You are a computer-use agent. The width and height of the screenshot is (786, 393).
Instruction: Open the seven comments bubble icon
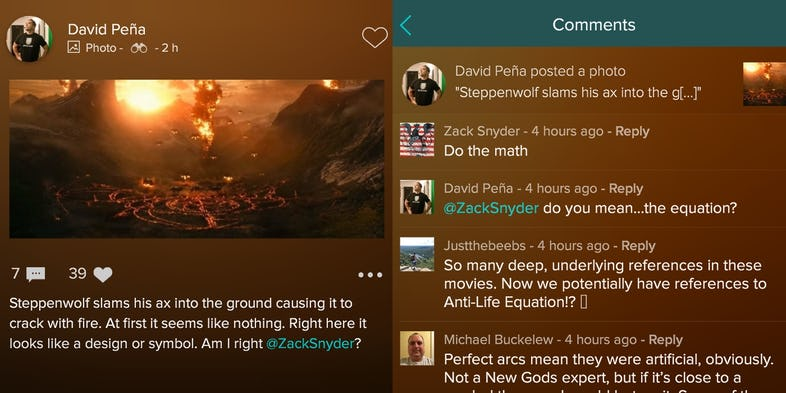pyautogui.click(x=36, y=274)
